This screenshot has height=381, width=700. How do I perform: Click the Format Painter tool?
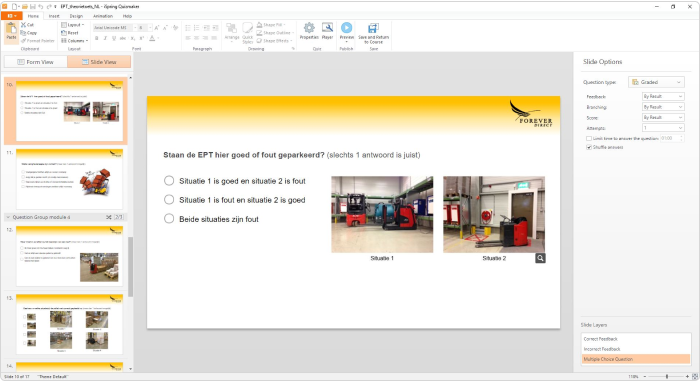click(38, 41)
